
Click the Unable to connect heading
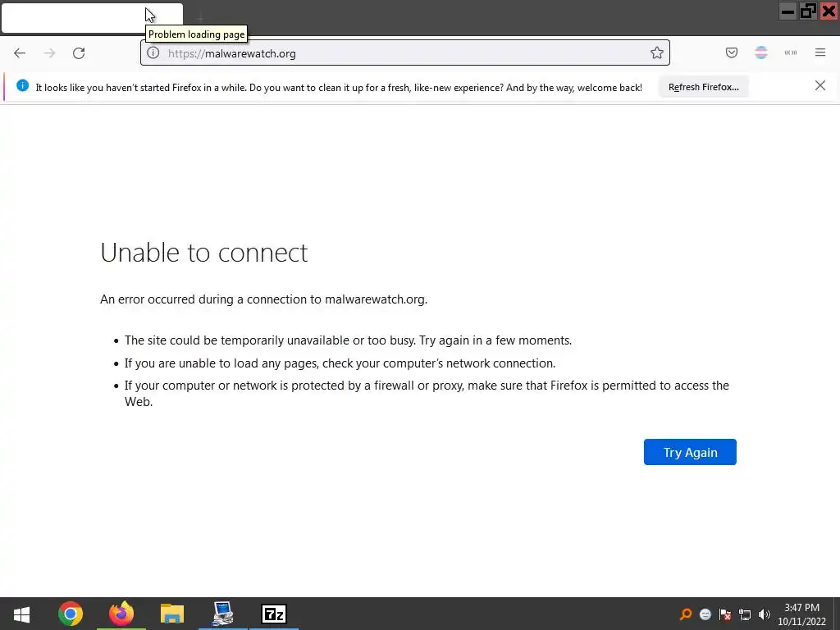204,253
